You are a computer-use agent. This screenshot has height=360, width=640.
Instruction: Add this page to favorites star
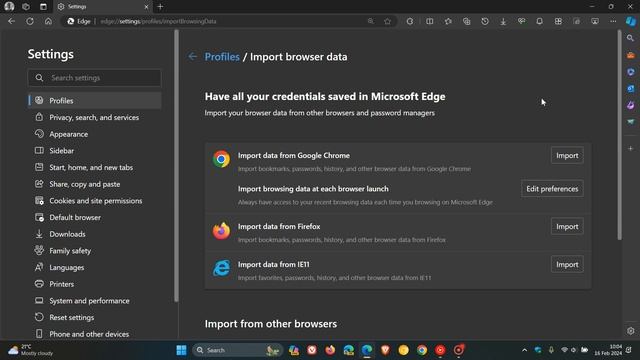387,21
